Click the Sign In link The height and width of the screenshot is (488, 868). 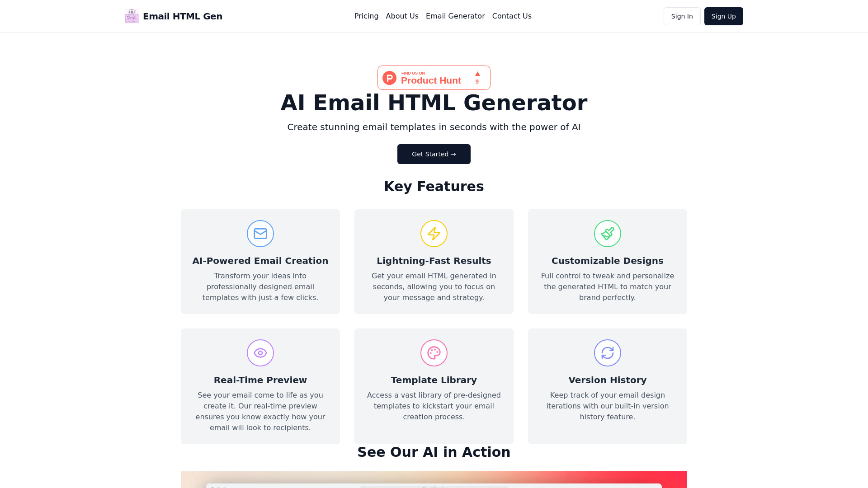tap(681, 16)
